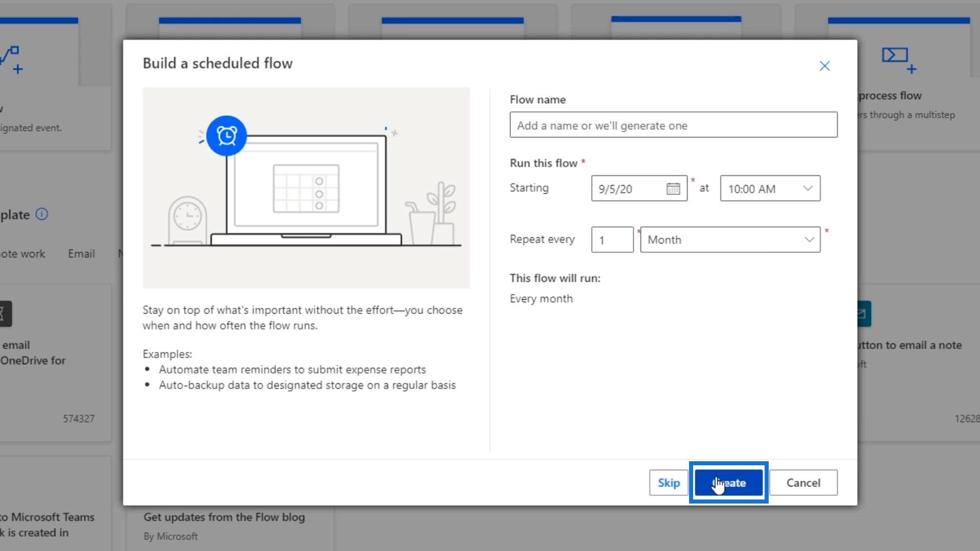Viewport: 980px width, 551px height.
Task: Open the starting date field dropdown
Action: 673,188
